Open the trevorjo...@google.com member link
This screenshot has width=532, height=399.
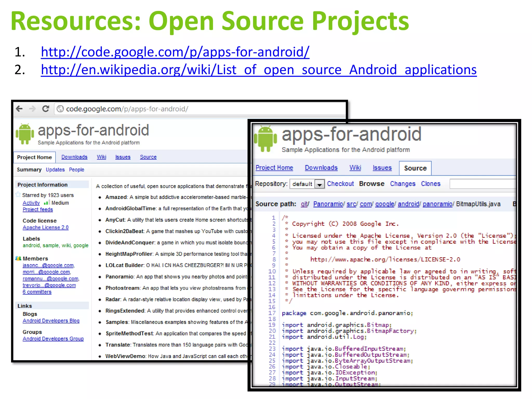pos(49,285)
